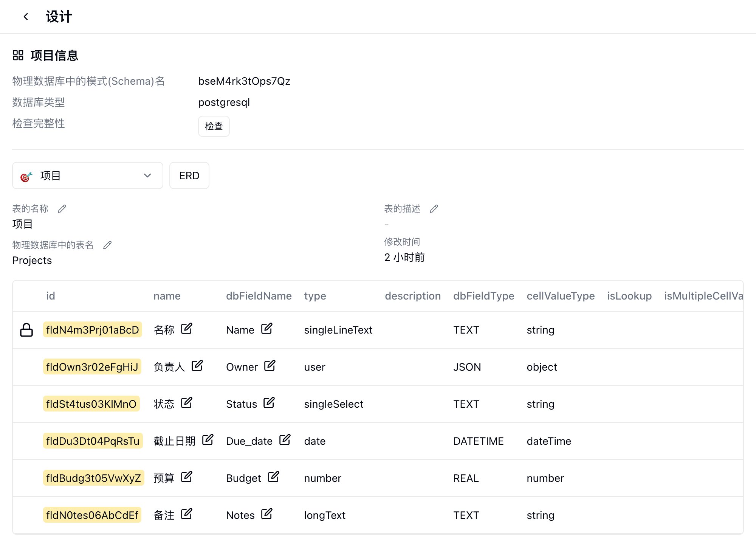This screenshot has height=559, width=756.
Task: Edit the Budget dbFieldName
Action: point(273,477)
